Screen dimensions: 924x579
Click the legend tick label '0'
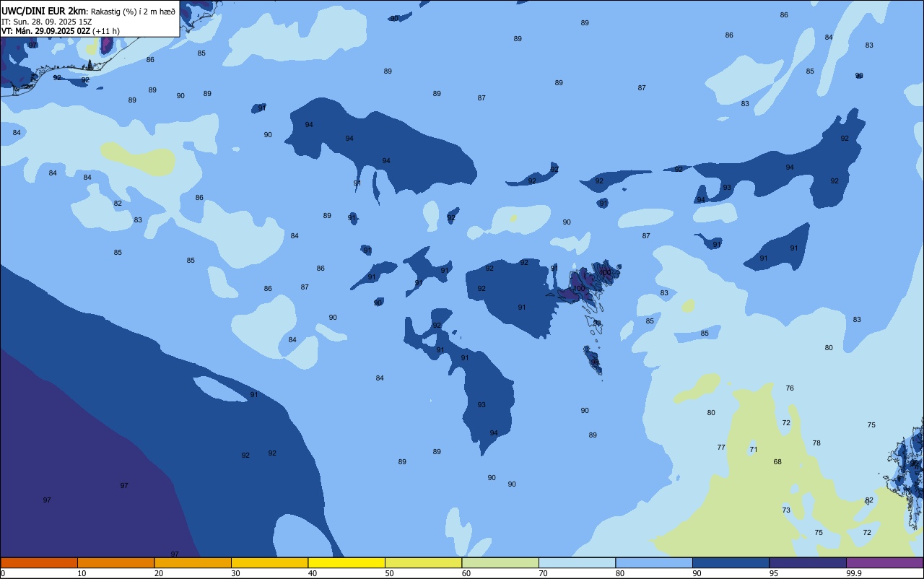tap(3, 573)
